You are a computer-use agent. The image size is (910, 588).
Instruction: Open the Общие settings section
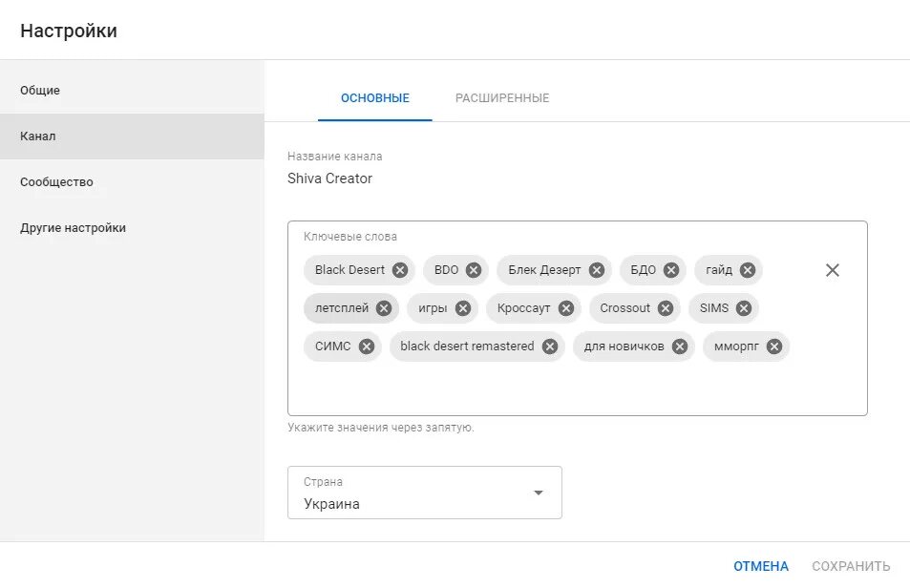132,91
